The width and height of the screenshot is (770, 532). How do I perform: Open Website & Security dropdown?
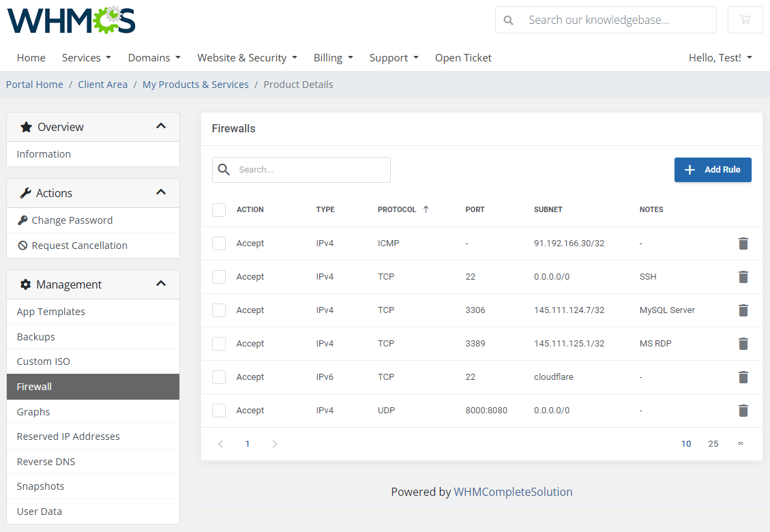[247, 58]
